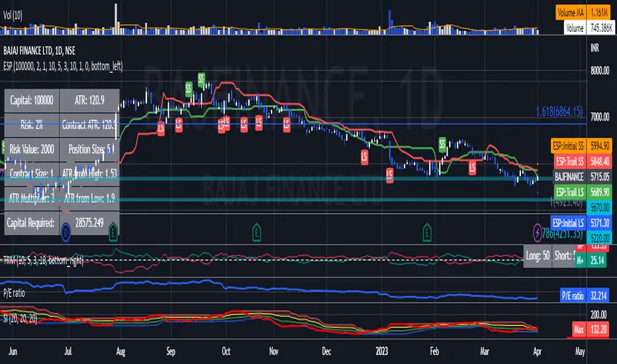The image size is (617, 364).
Task: Click the 8000.00 price axis label
Action: click(x=600, y=71)
